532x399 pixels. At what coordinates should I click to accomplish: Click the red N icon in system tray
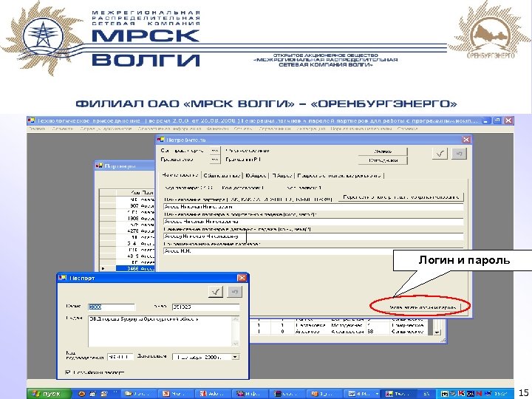point(479,394)
